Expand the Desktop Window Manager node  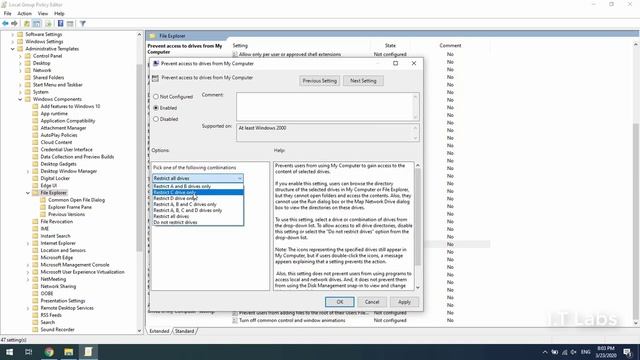28,171
